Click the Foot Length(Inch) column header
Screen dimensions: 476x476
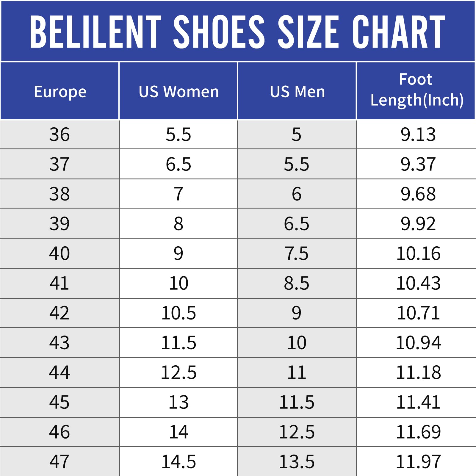tap(416, 90)
